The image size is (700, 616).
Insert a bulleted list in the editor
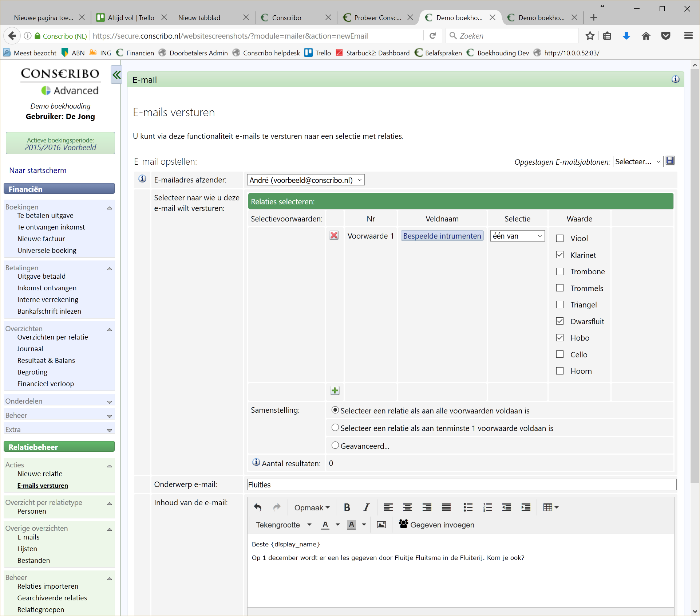[x=468, y=507]
